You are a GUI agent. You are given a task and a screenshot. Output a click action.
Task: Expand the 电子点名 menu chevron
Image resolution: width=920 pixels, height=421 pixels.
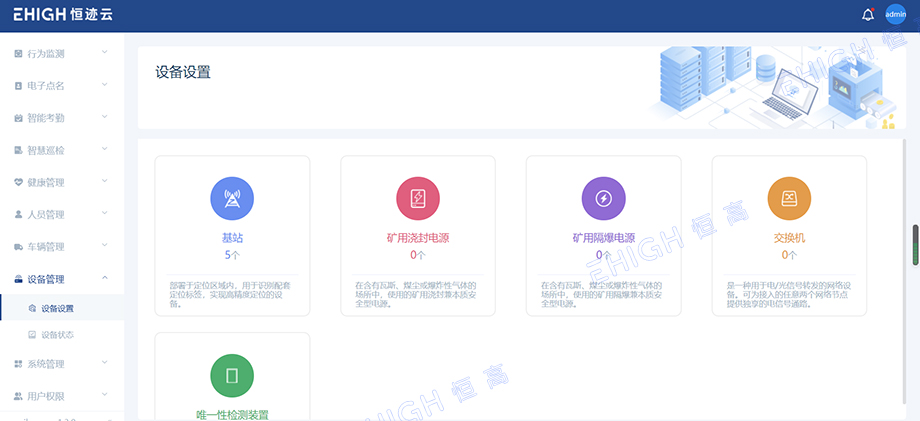pyautogui.click(x=105, y=85)
